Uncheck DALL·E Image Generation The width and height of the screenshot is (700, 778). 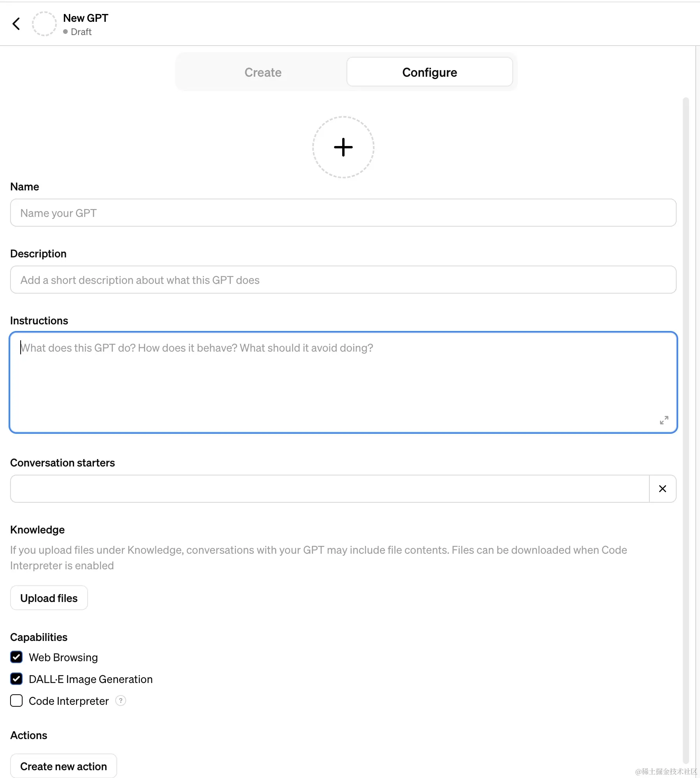point(16,679)
